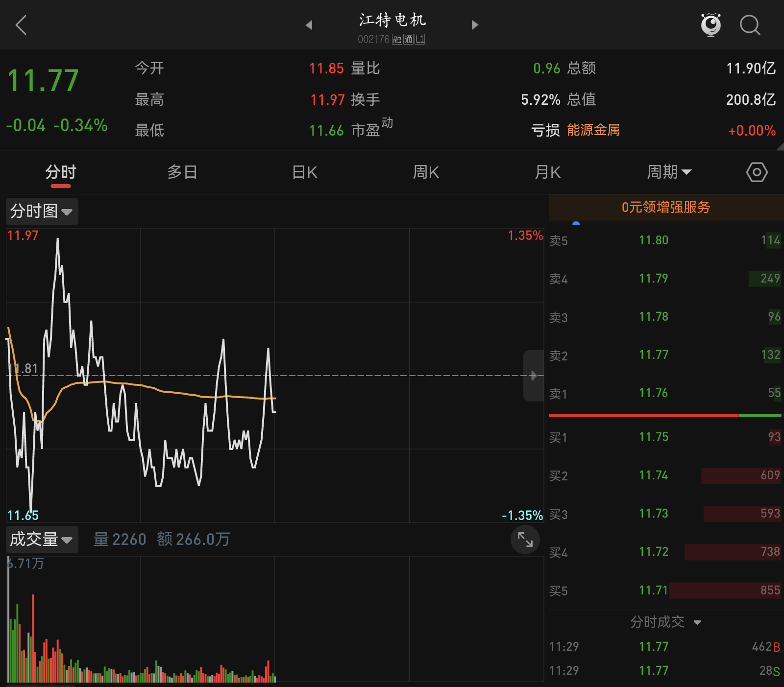Expand the 分时图 chart type dropdown
Viewport: 784px width, 687px height.
(42, 212)
